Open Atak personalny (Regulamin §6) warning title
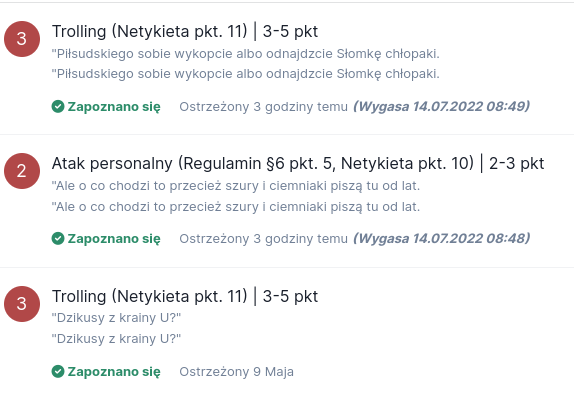The height and width of the screenshot is (396, 574). tap(298, 163)
